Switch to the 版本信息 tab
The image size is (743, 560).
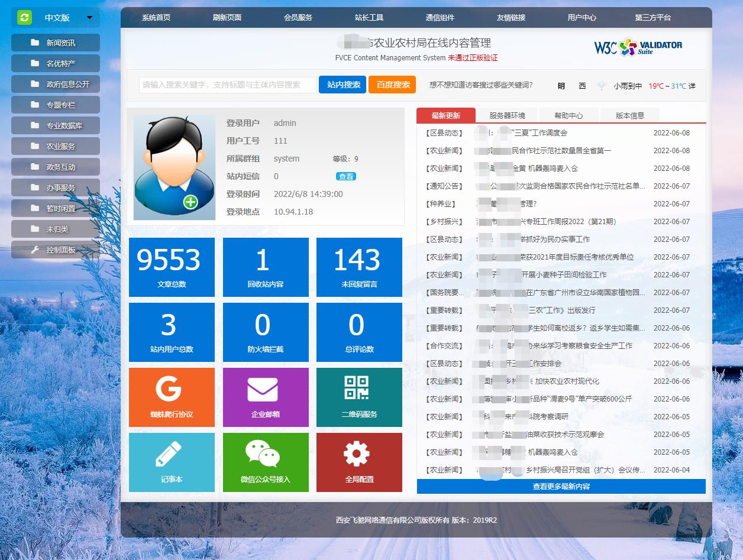630,115
